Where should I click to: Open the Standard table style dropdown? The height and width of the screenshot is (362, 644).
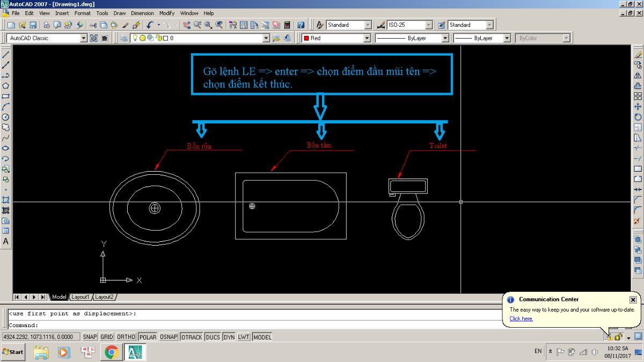489,25
